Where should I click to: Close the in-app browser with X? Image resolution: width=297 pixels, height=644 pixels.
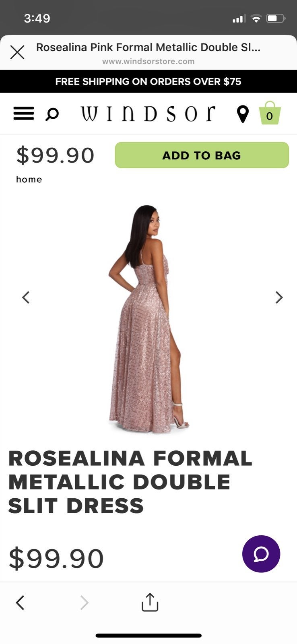(17, 52)
